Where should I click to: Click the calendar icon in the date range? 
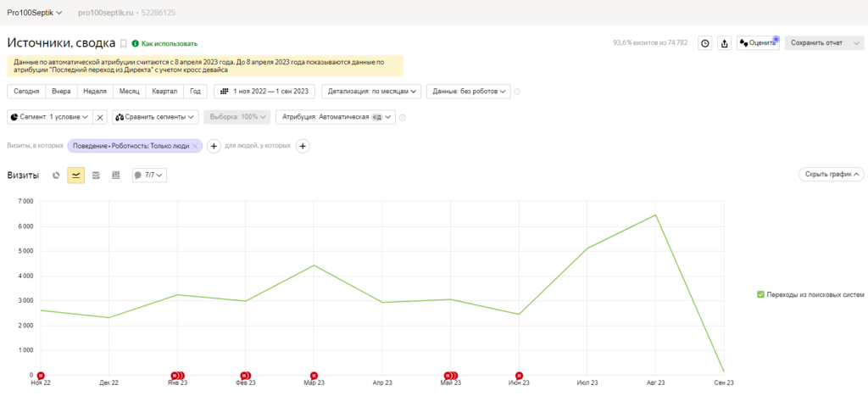[225, 92]
